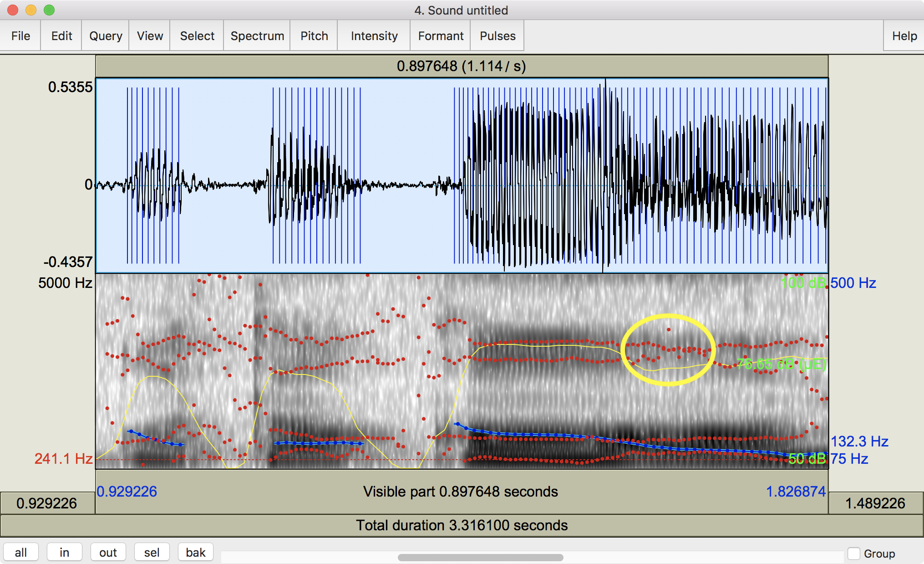Click the window title '4. Sound untitled'
The height and width of the screenshot is (564, 924).
coord(461,10)
